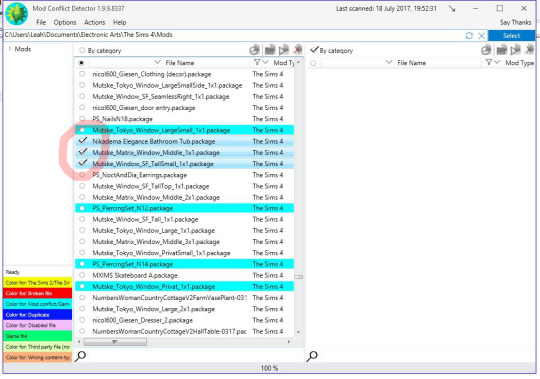Select nicol600_Giesen_Dresser_2.package row

[185, 320]
